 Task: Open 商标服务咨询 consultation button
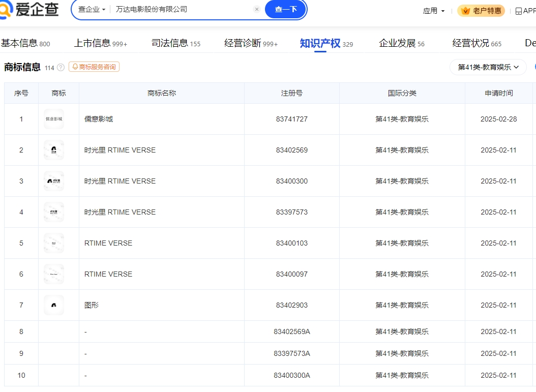click(94, 67)
